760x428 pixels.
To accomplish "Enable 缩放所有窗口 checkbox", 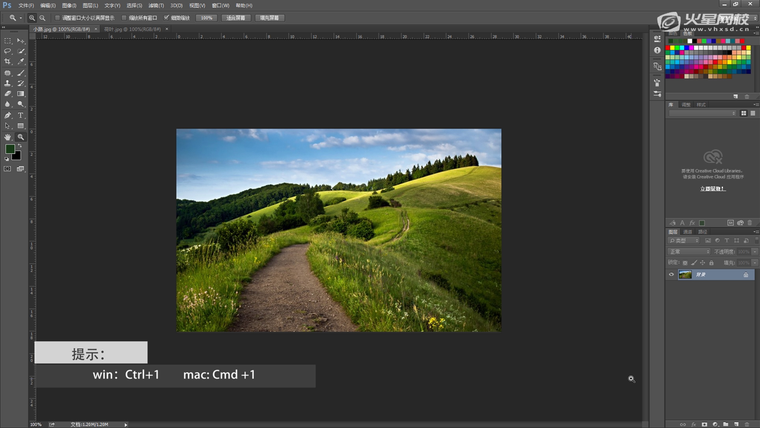I will pos(123,17).
